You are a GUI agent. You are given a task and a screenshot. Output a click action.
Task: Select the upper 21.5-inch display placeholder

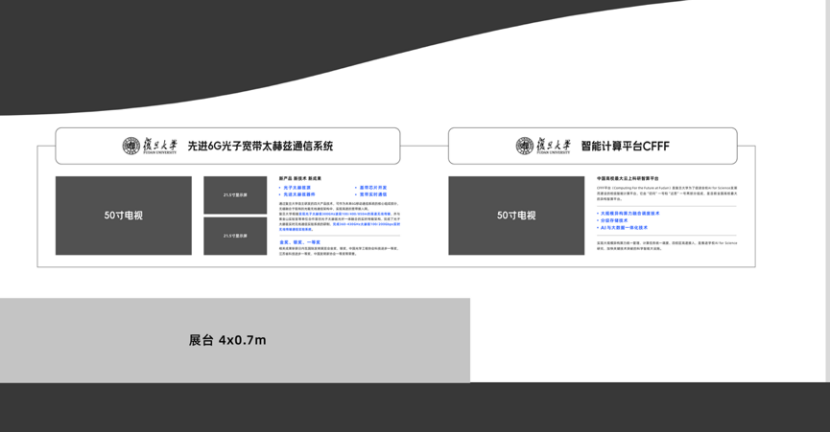click(x=235, y=195)
